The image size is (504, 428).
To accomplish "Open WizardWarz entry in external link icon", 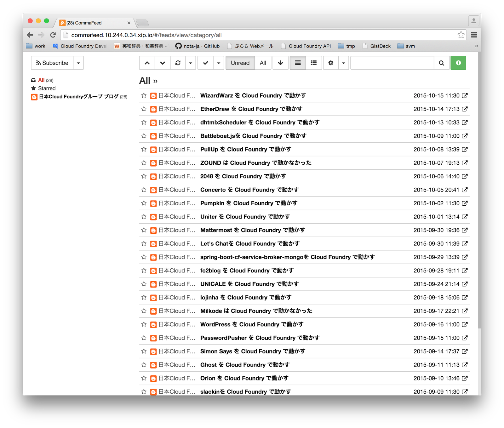I will point(465,95).
